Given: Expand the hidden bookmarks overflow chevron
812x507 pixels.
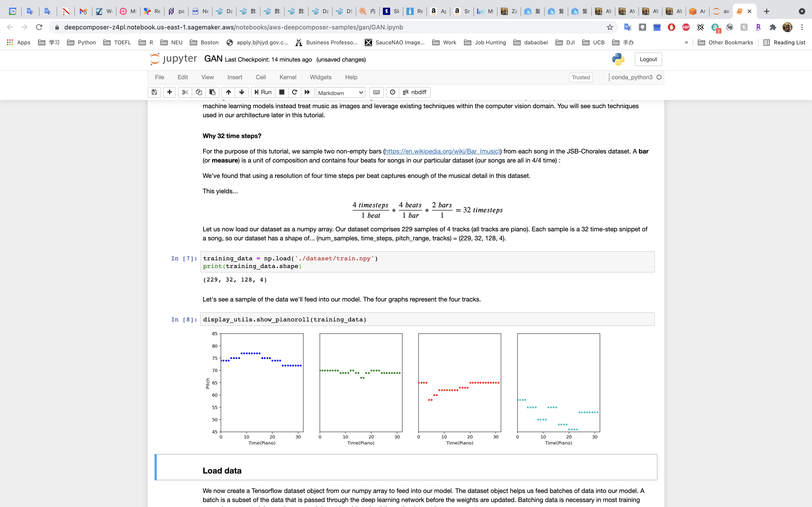Looking at the screenshot, I should tap(686, 42).
